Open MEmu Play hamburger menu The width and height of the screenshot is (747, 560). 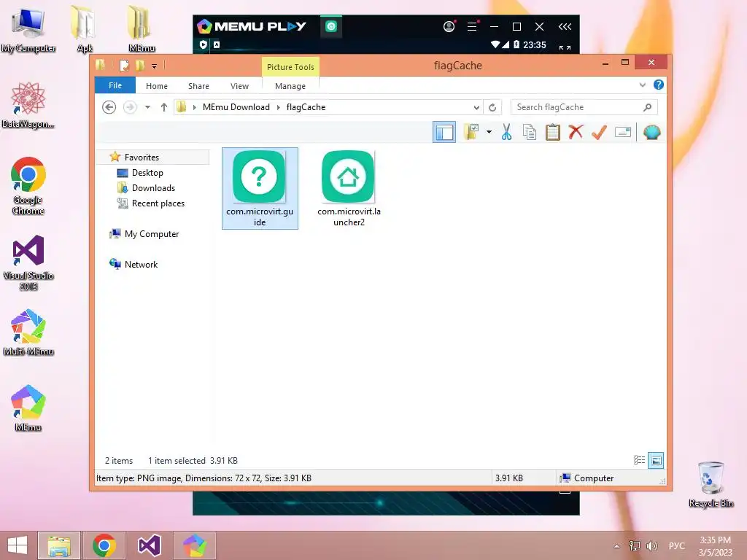pyautogui.click(x=472, y=27)
